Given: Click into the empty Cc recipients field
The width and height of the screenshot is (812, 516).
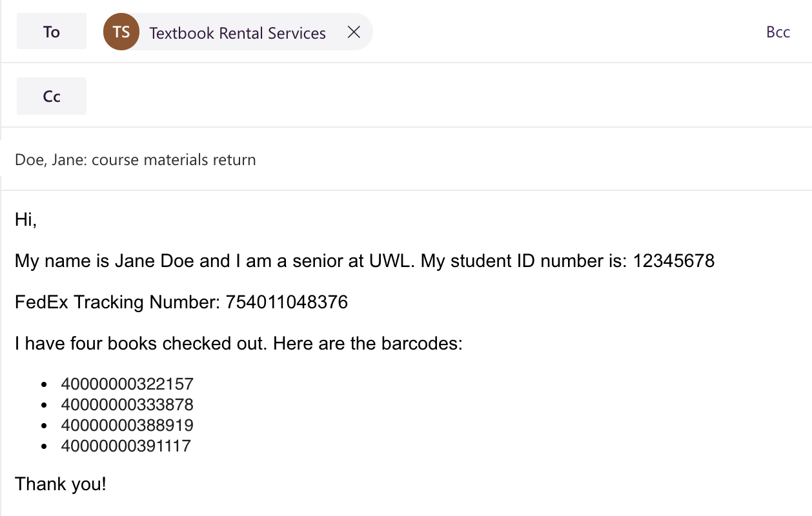Looking at the screenshot, I should coord(420,96).
